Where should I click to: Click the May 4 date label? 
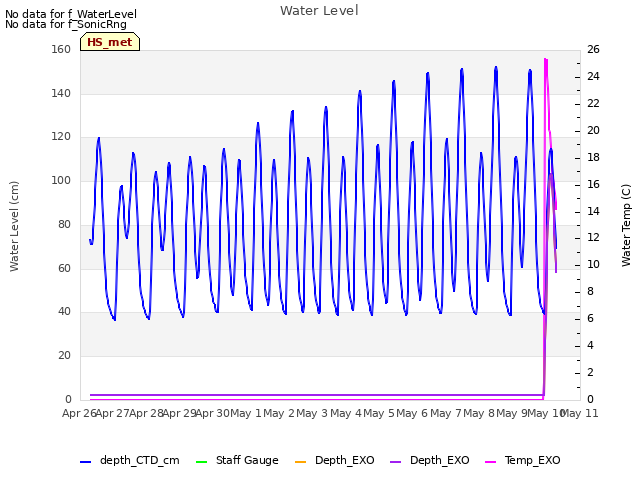click(x=346, y=413)
